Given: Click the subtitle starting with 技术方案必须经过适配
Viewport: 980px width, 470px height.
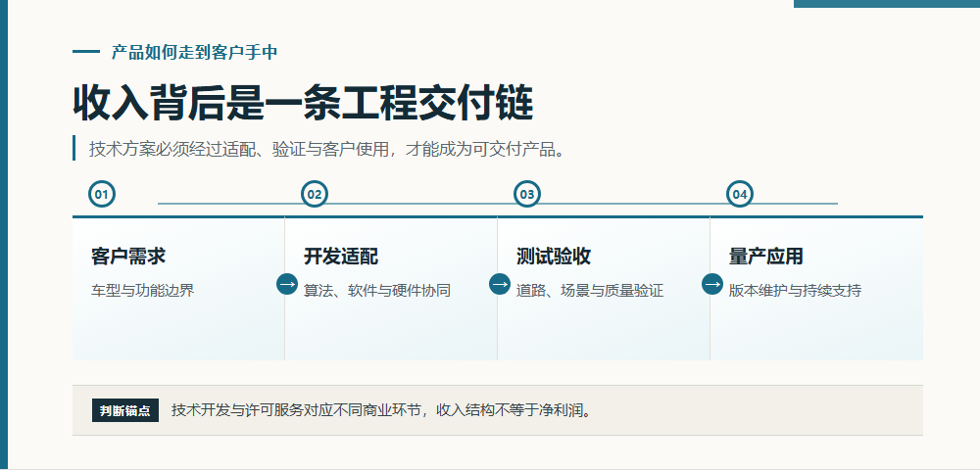Looking at the screenshot, I should point(327,149).
